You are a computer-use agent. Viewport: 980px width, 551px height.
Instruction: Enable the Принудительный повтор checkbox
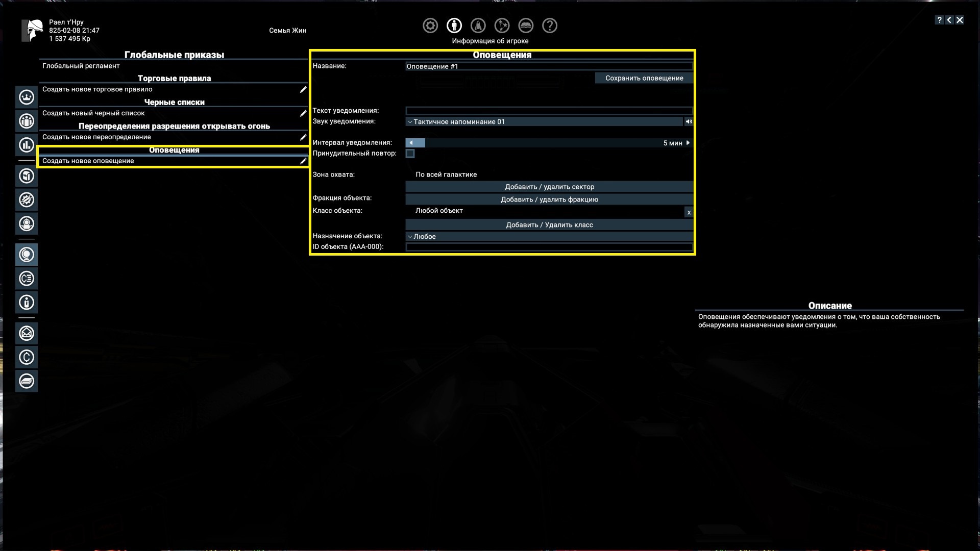pos(410,154)
